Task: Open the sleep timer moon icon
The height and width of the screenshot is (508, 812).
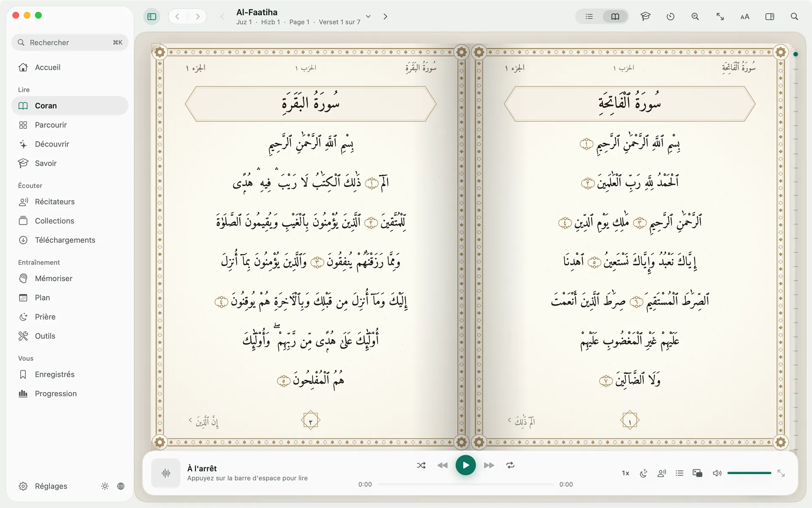Action: coord(644,473)
